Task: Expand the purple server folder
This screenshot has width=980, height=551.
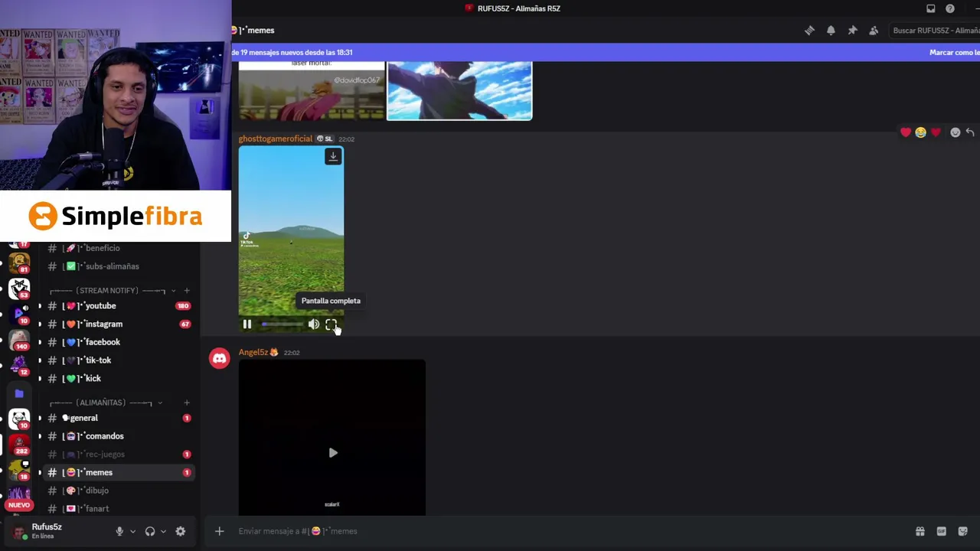Action: point(19,393)
